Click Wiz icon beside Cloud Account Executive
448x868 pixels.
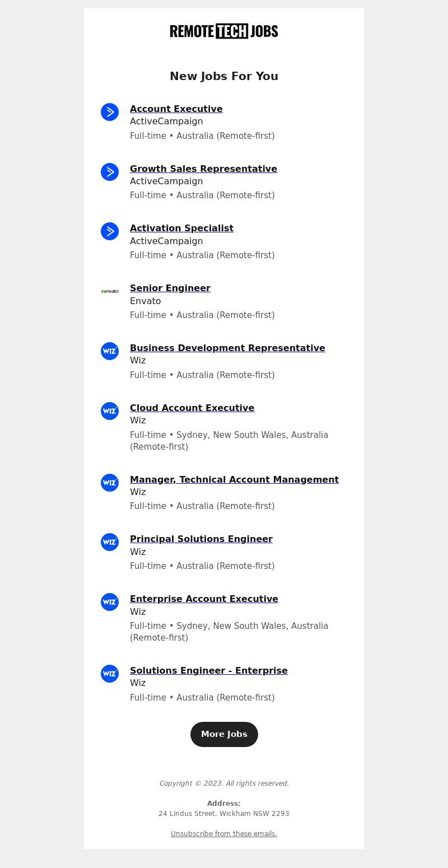point(110,411)
